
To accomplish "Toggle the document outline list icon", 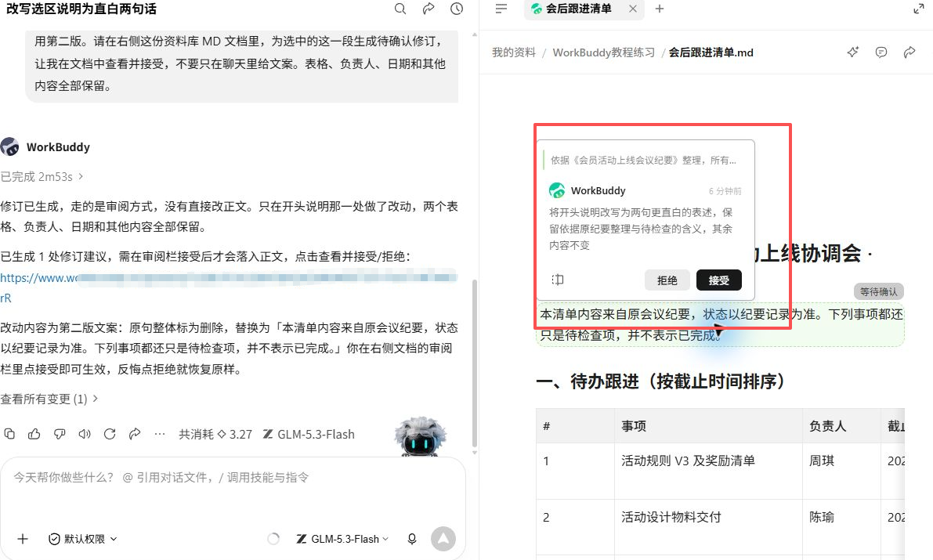I will tap(501, 9).
